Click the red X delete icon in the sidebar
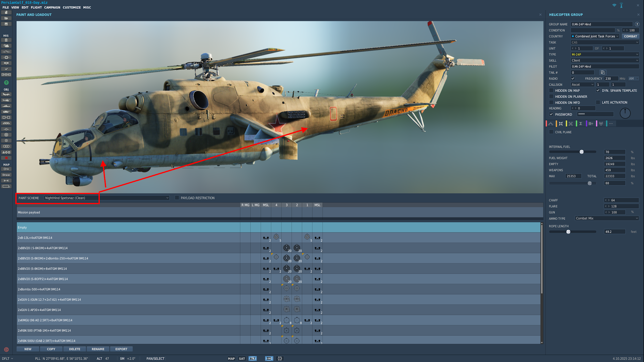Image resolution: width=644 pixels, height=362 pixels. coord(6,158)
